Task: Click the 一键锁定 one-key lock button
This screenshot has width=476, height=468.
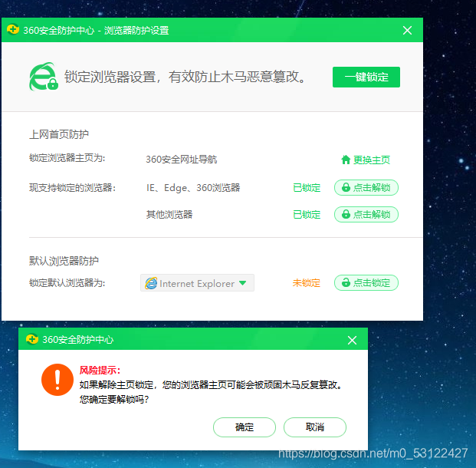Action: tap(366, 77)
